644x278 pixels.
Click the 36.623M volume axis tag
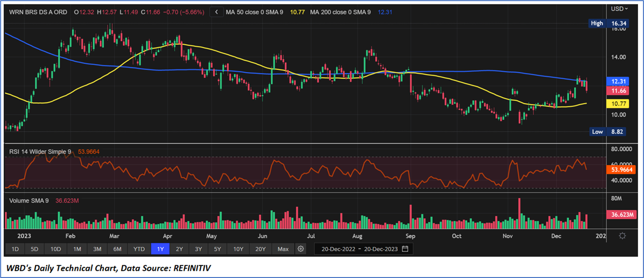(x=621, y=215)
